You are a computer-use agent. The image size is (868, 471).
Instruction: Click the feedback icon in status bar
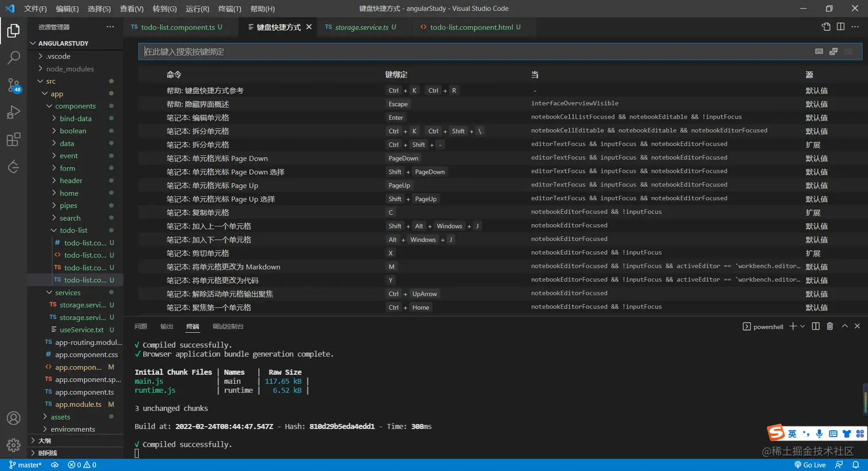tap(839, 465)
